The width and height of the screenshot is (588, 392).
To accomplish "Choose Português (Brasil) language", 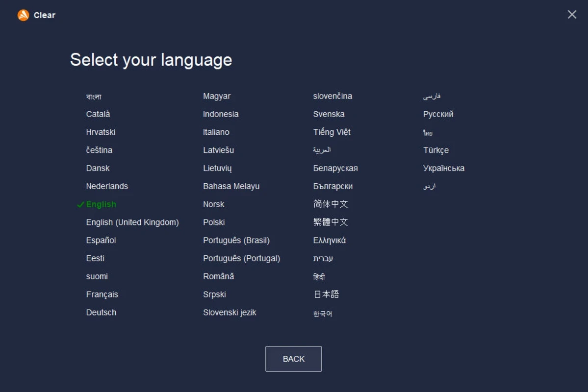I will (236, 241).
